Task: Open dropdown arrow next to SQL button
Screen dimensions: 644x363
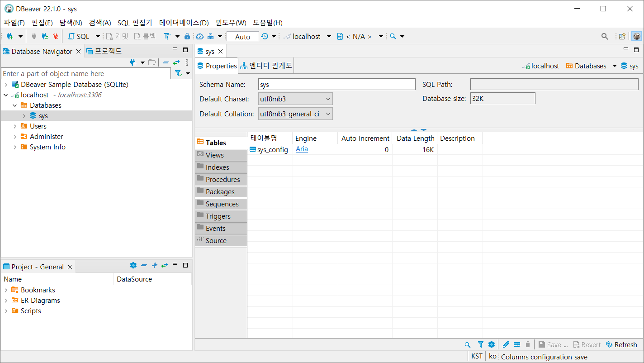Action: coord(98,36)
